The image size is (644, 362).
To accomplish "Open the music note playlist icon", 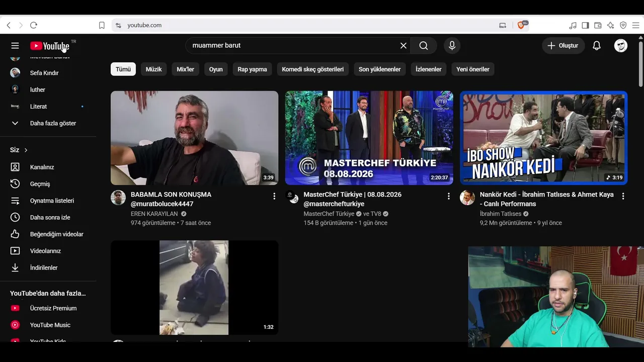I will click(573, 25).
